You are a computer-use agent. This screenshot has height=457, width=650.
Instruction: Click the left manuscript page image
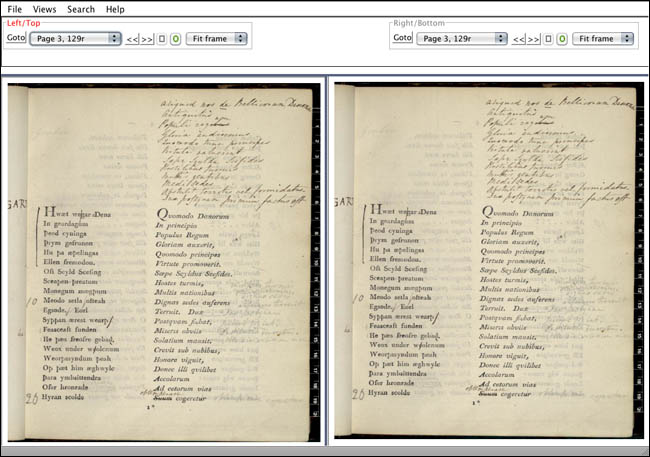click(x=164, y=262)
